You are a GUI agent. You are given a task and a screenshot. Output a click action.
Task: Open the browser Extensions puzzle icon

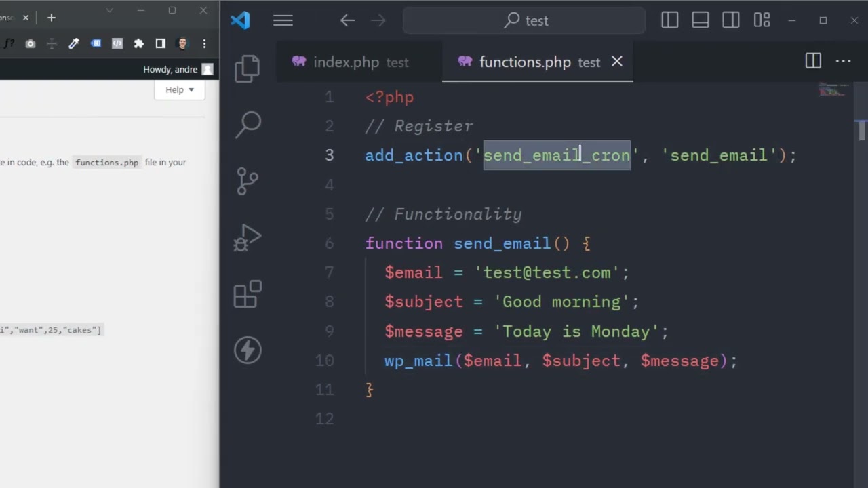coord(139,43)
